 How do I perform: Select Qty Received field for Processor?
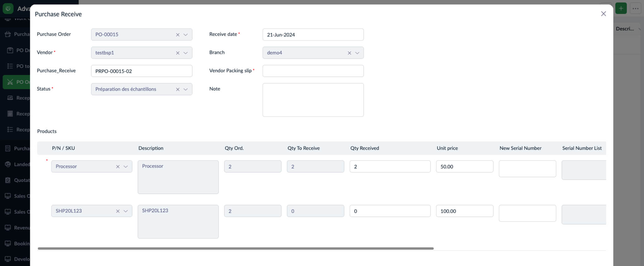(x=390, y=167)
